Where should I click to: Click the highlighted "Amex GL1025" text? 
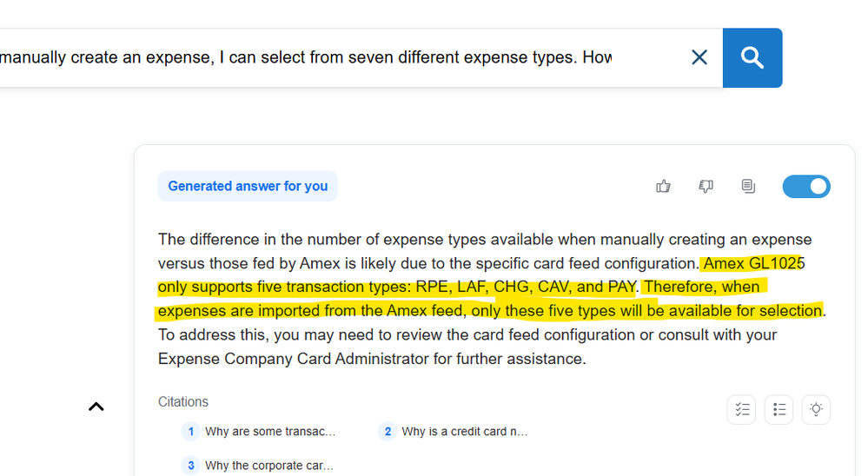tap(754, 263)
